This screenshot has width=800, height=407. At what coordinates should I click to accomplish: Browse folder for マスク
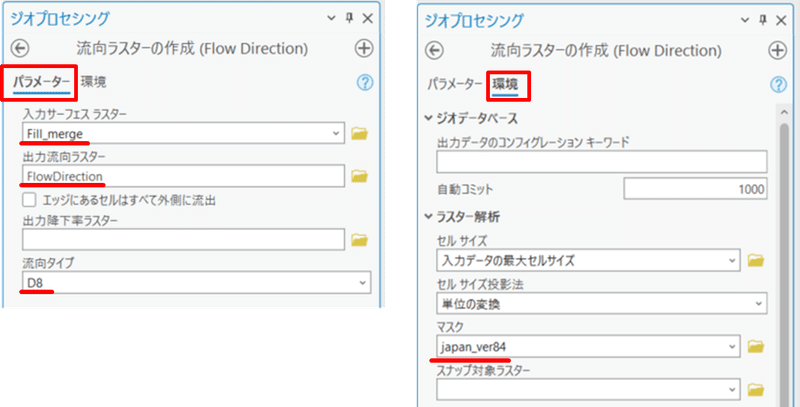tap(756, 347)
